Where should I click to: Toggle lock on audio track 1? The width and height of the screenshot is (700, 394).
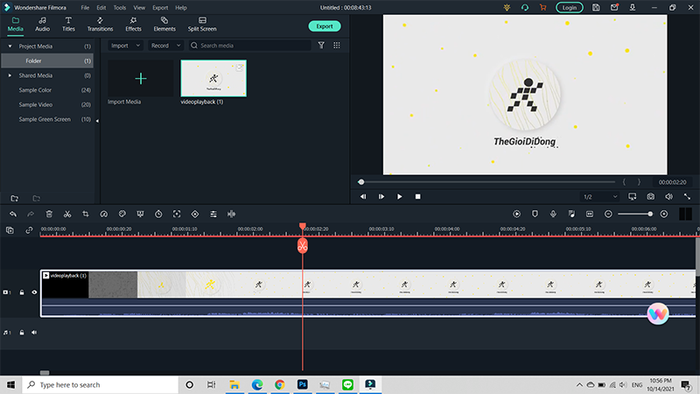(22, 332)
